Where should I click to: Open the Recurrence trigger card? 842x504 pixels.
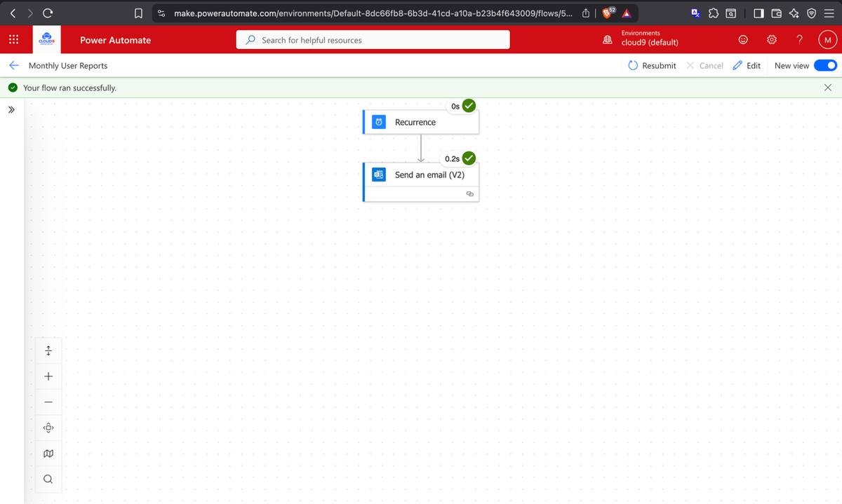[421, 122]
